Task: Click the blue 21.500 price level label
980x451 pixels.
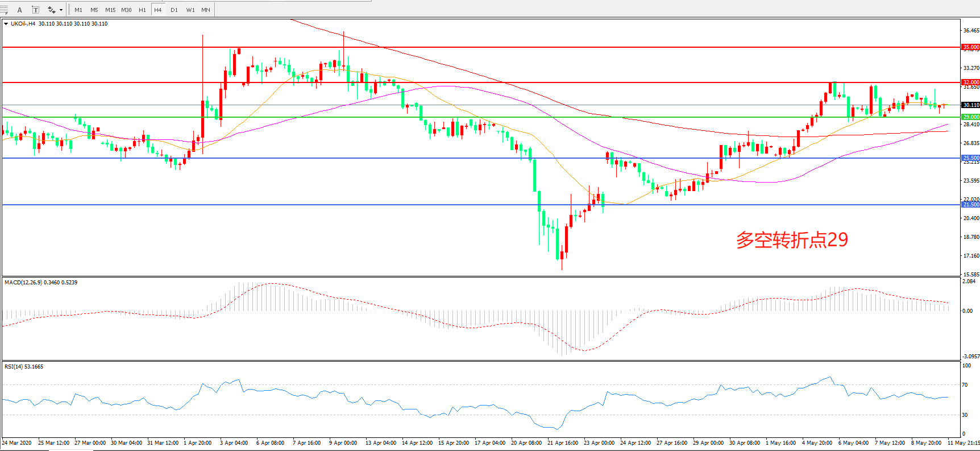Action: (970, 205)
